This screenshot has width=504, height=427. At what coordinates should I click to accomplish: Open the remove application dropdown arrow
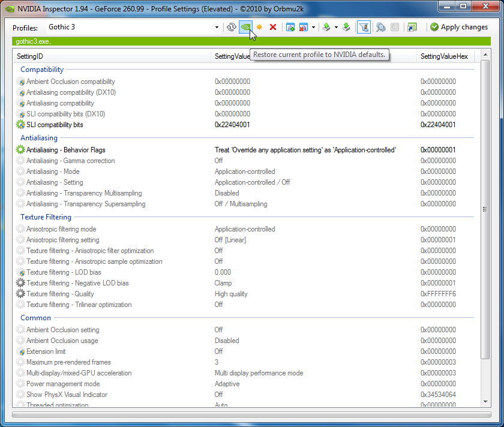pyautogui.click(x=313, y=27)
